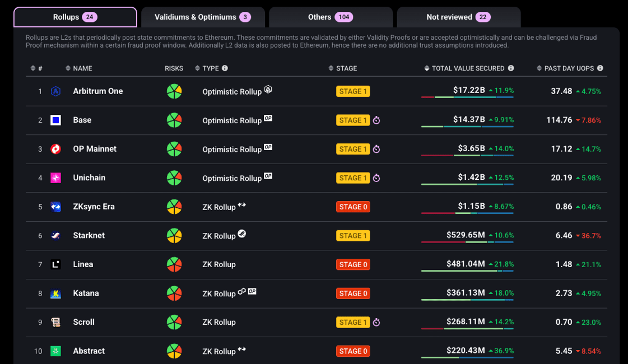
Task: Open the ZKsync Era project page
Action: (94, 207)
